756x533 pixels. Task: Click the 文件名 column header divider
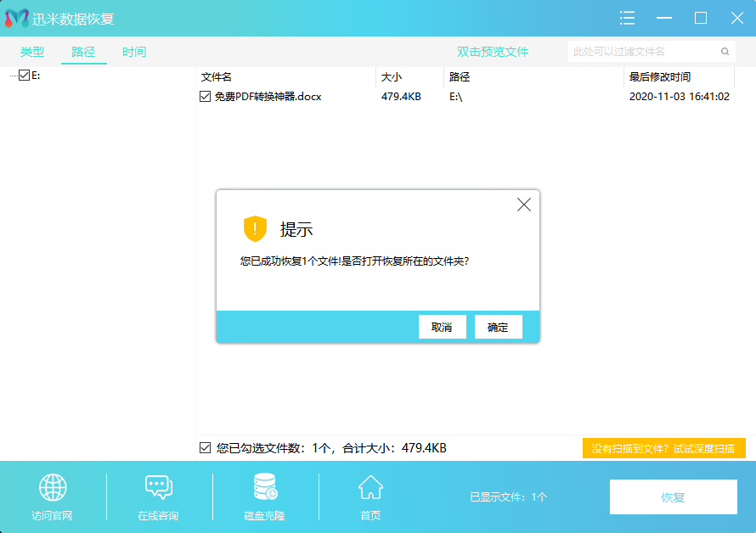coord(374,76)
